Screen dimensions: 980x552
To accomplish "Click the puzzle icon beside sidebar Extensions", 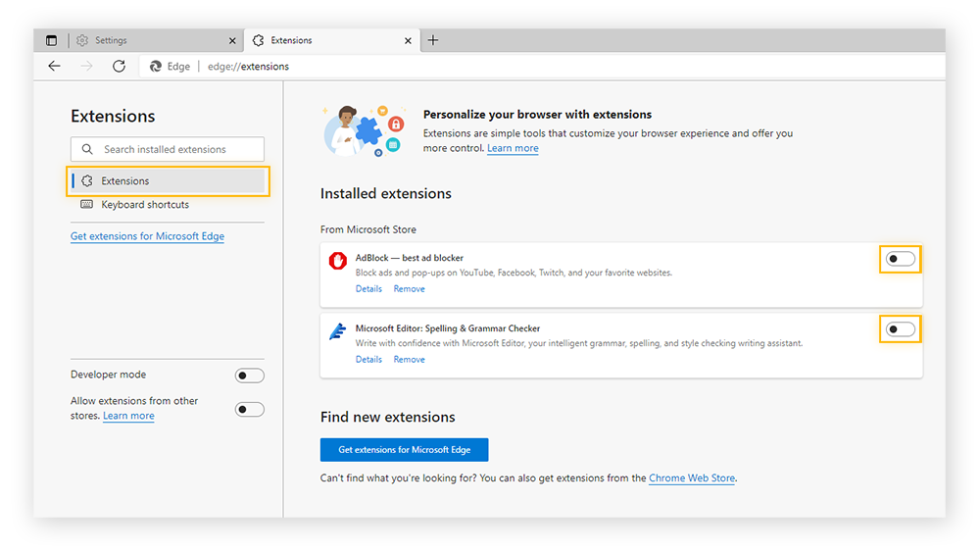I will click(87, 180).
